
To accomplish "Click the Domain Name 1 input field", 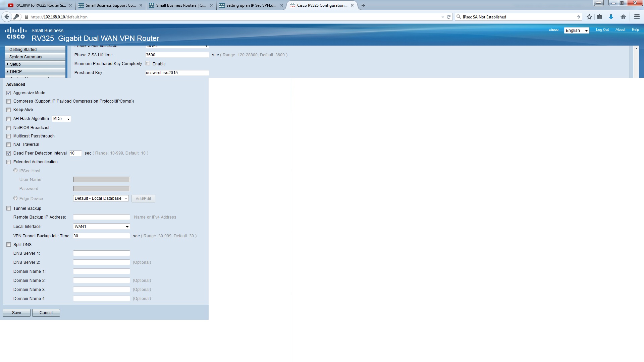I will 102,271.
